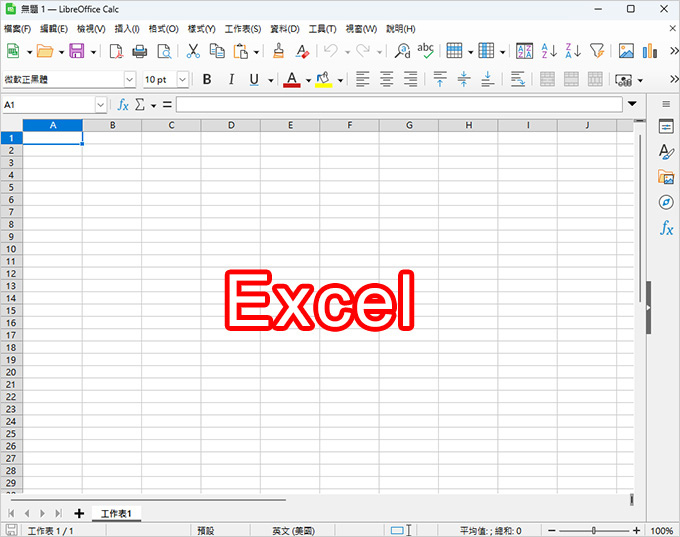
Task: Click the Spelling abc check icon
Action: [x=425, y=50]
